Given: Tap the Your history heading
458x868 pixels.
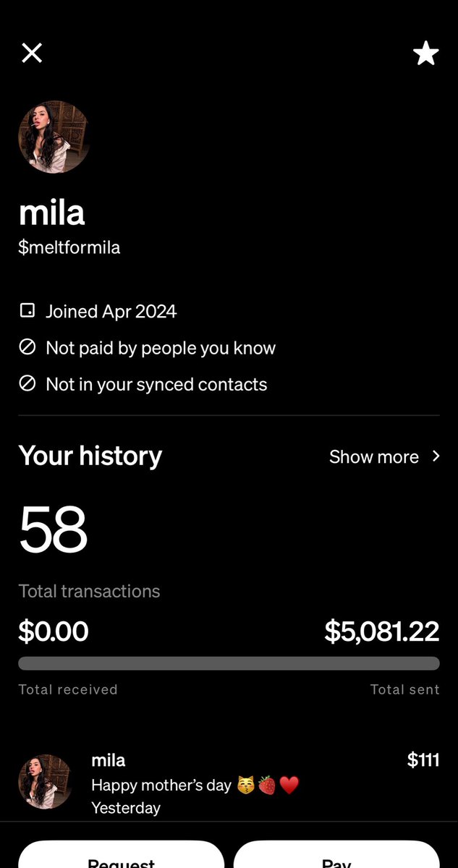Looking at the screenshot, I should pos(90,456).
